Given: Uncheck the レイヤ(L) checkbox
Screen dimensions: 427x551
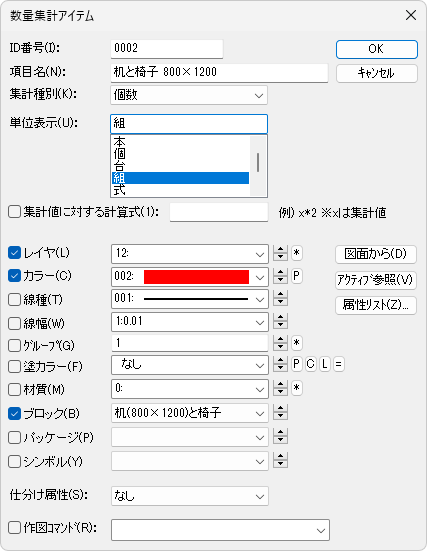Looking at the screenshot, I should point(14,253).
